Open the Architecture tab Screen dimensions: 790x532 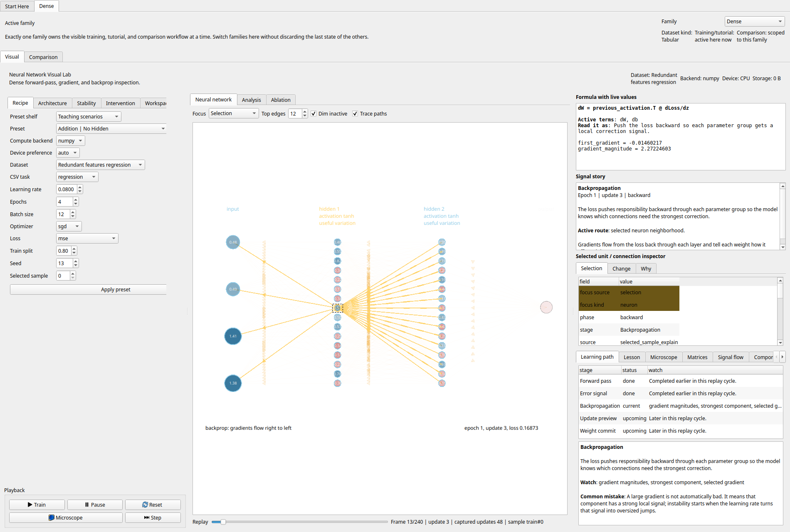[x=52, y=103]
